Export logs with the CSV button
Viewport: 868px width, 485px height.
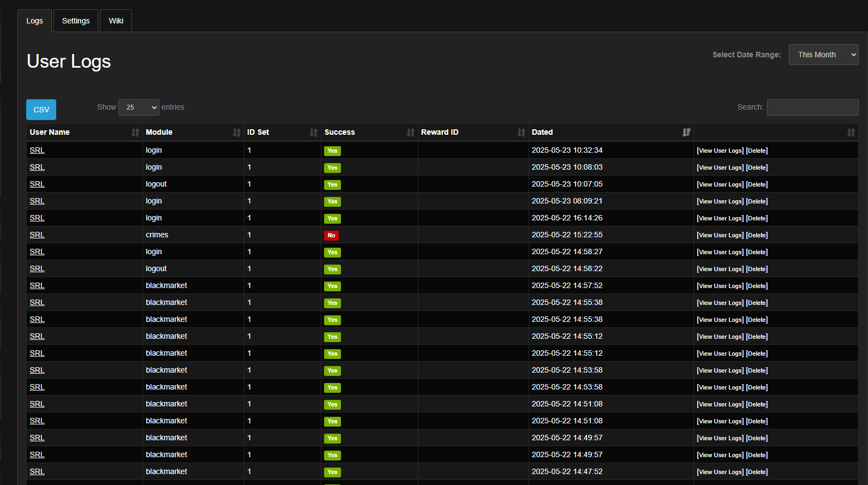(x=41, y=110)
